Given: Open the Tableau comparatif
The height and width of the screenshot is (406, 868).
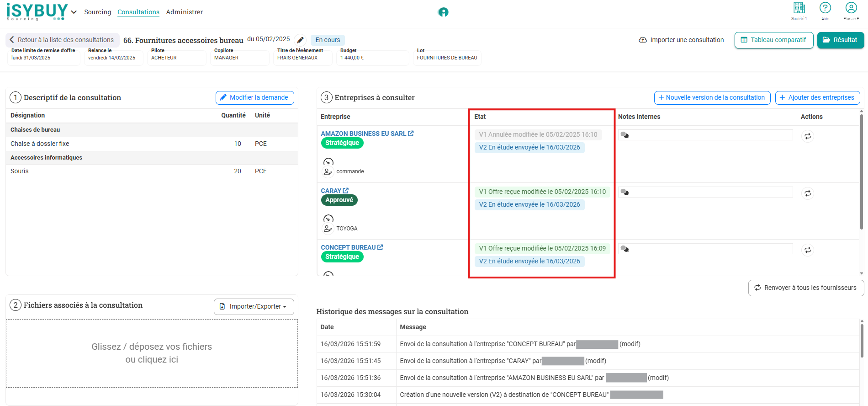Looking at the screenshot, I should pos(774,40).
